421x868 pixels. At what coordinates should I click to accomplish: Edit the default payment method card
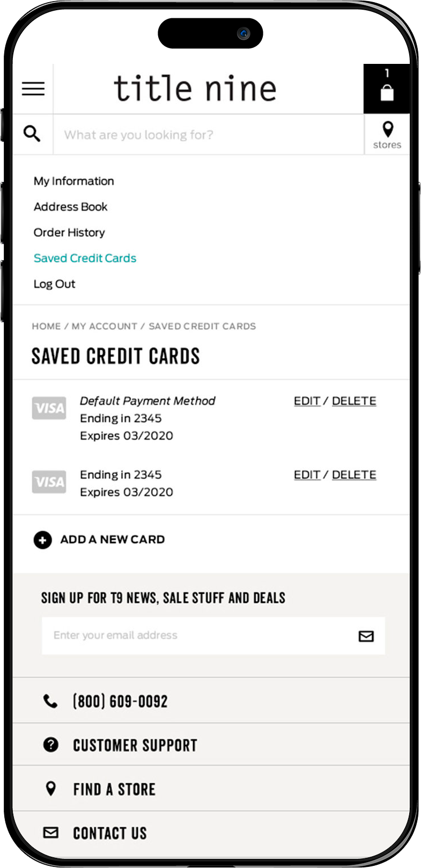[307, 401]
